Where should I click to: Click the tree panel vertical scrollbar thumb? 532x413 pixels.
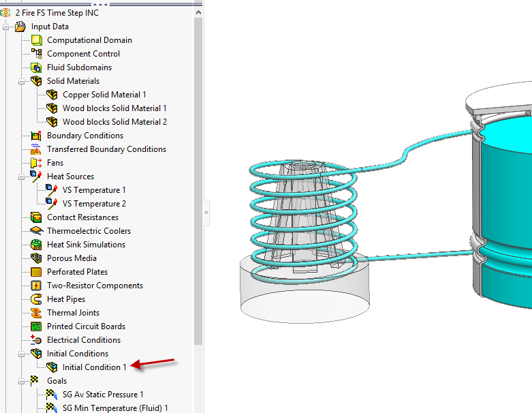click(198, 181)
